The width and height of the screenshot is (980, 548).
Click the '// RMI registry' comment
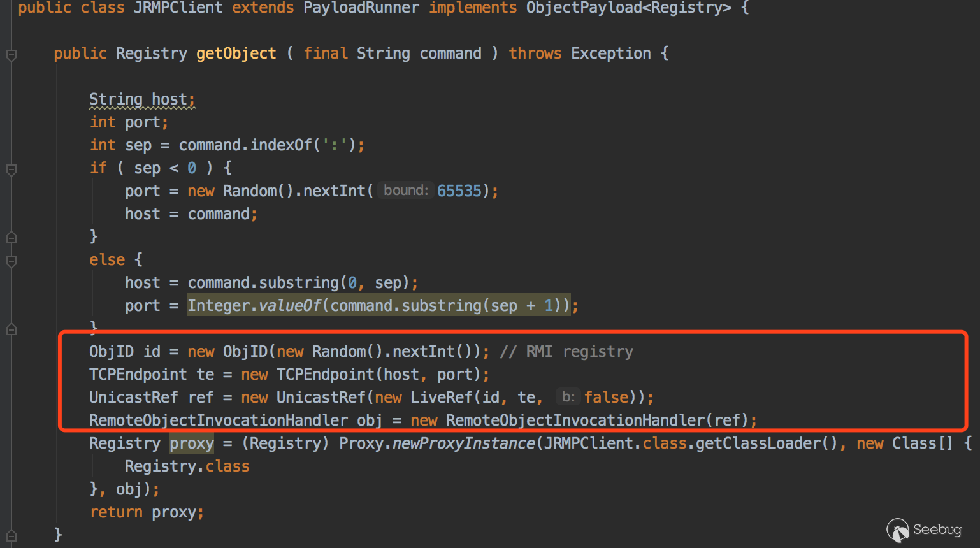pyautogui.click(x=566, y=352)
